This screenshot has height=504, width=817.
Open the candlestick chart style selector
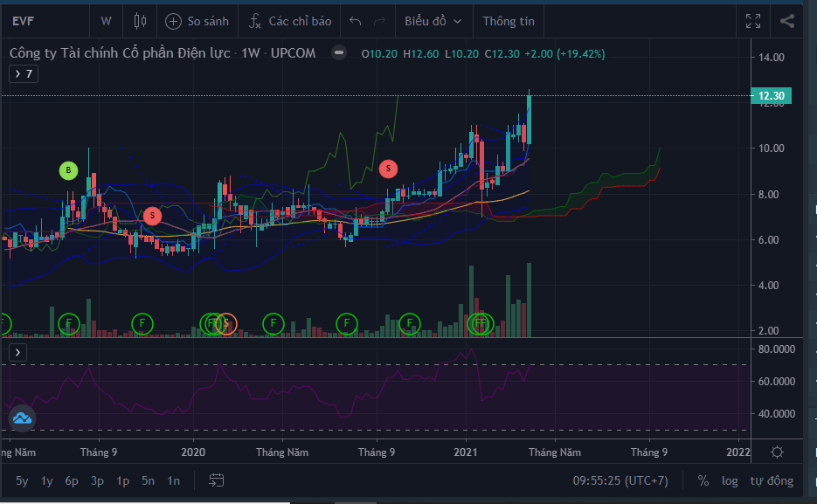tap(141, 21)
